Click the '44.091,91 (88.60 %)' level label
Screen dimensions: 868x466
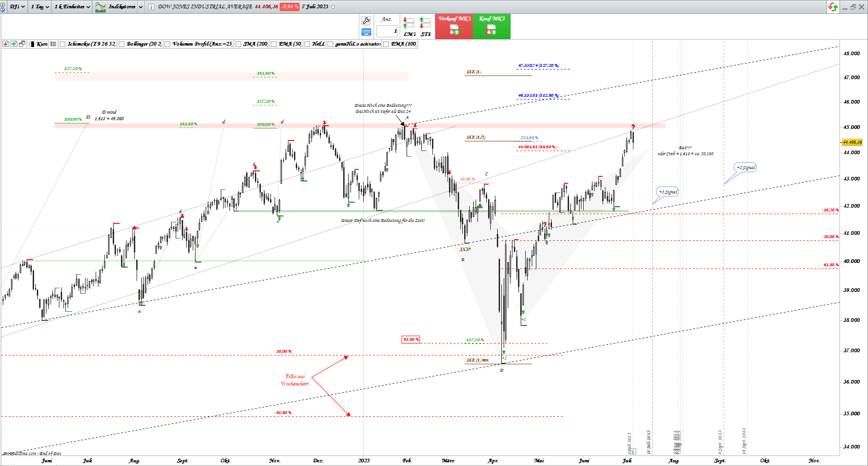tap(537, 147)
